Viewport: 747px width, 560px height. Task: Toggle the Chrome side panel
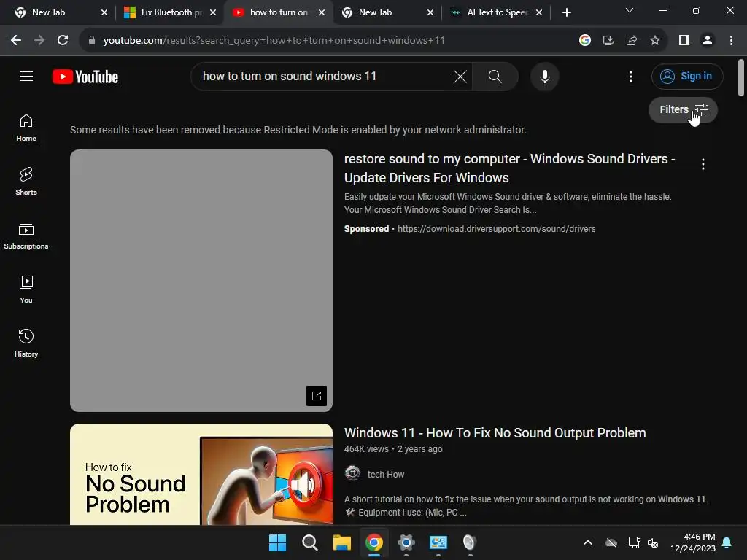pos(684,41)
